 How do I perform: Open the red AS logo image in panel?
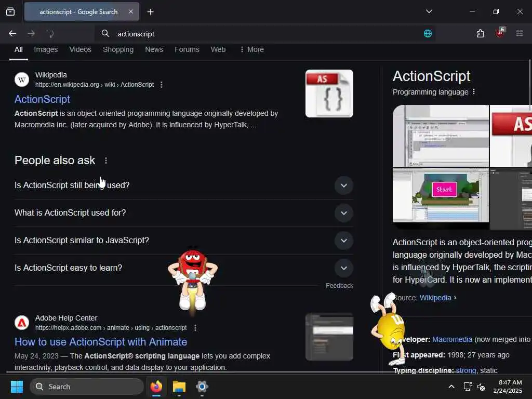coord(511,136)
